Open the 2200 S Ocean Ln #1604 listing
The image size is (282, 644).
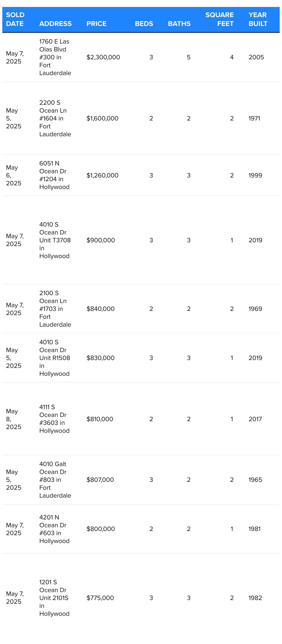[55, 118]
